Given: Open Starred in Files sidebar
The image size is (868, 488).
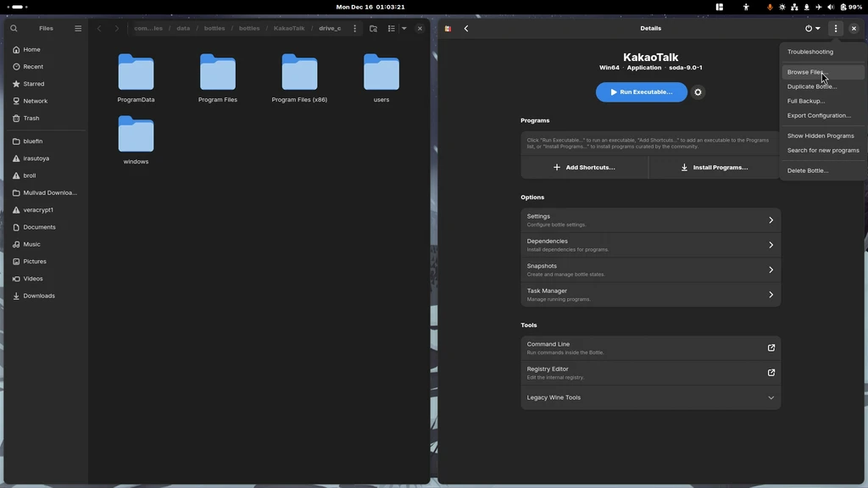Looking at the screenshot, I should (x=47, y=84).
